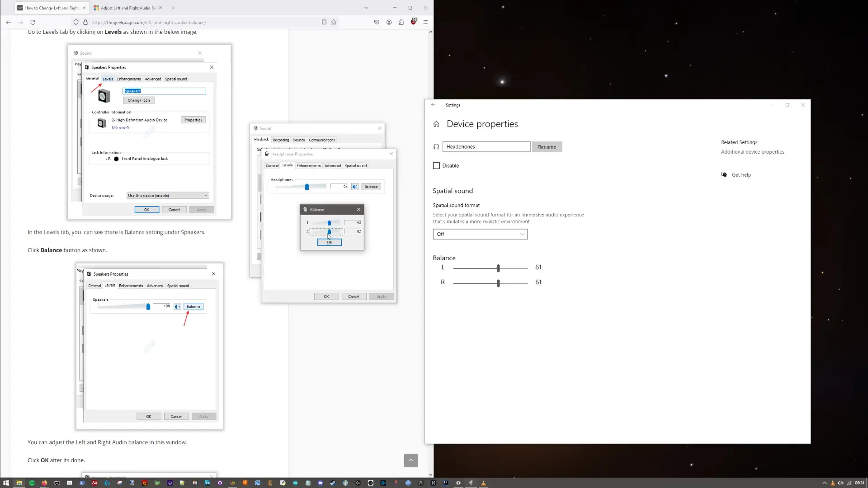Screen dimensions: 868x488
Task: Reload the current Firefox page
Action: (x=33, y=22)
